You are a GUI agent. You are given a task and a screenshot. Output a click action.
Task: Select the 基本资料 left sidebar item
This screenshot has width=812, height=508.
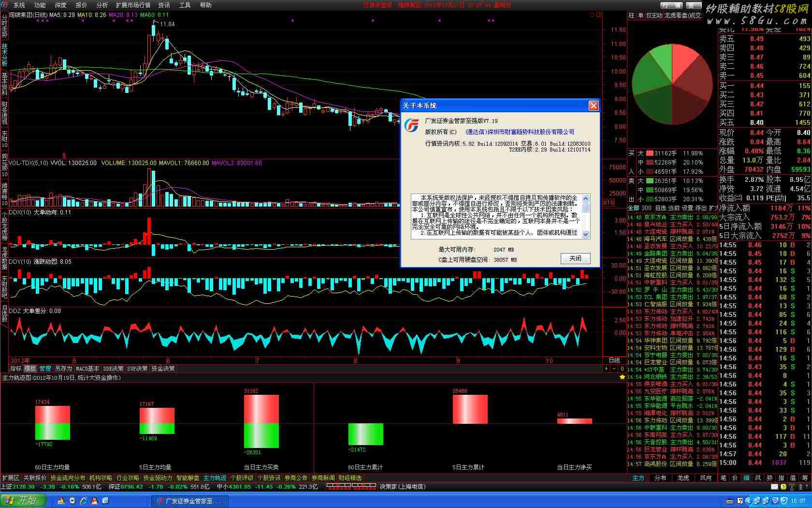4,84
